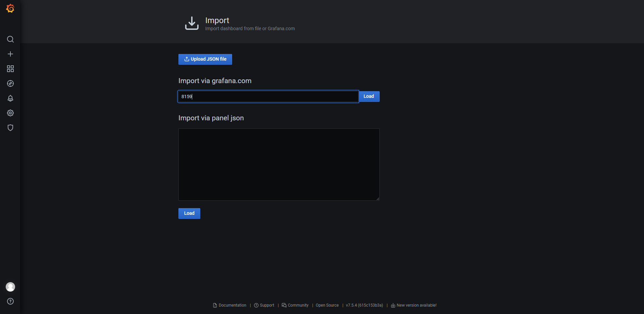Open the Create plus menu icon
The width and height of the screenshot is (644, 314).
(10, 54)
